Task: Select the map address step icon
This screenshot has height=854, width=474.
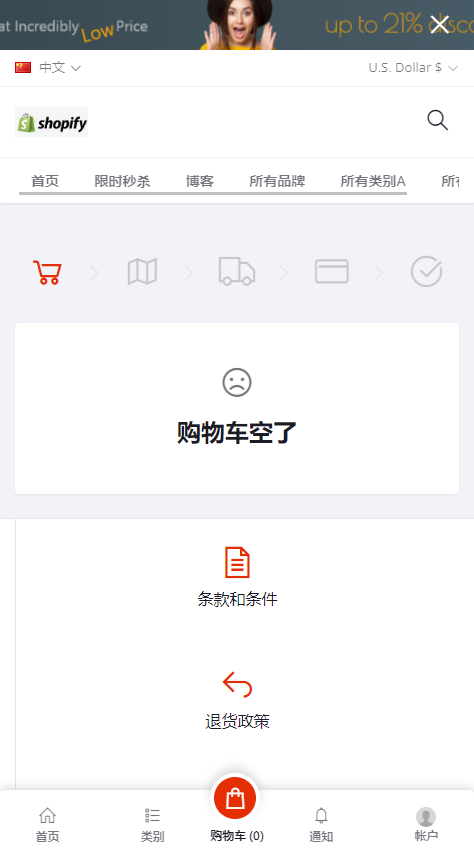Action: point(142,271)
